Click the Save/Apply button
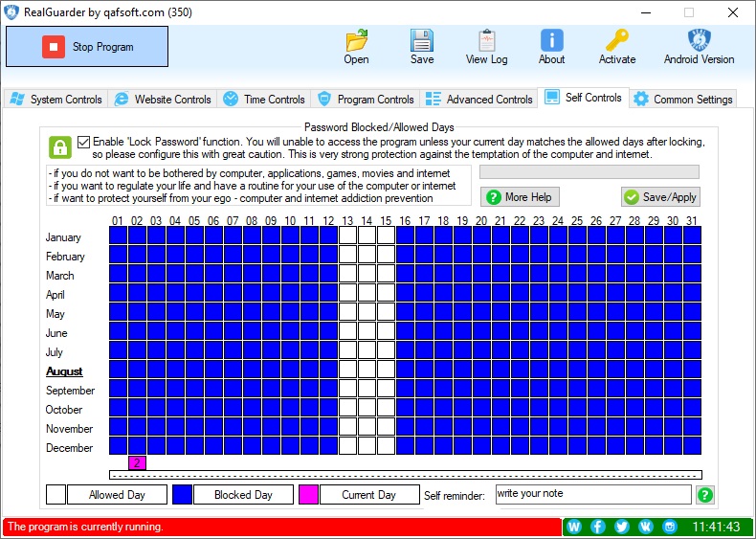 click(660, 196)
